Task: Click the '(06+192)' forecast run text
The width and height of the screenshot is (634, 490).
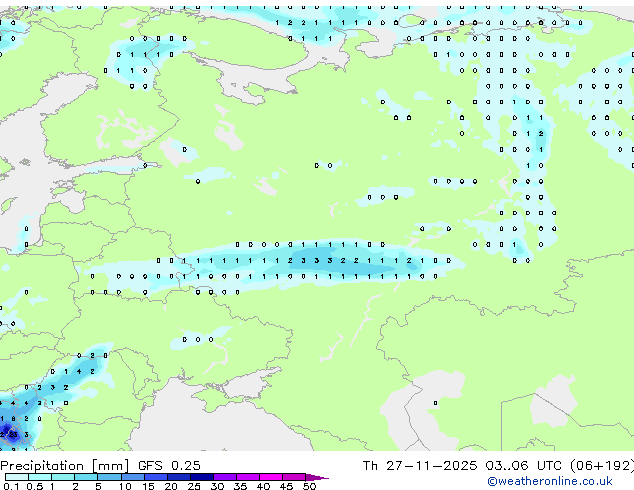Action: [x=602, y=466]
